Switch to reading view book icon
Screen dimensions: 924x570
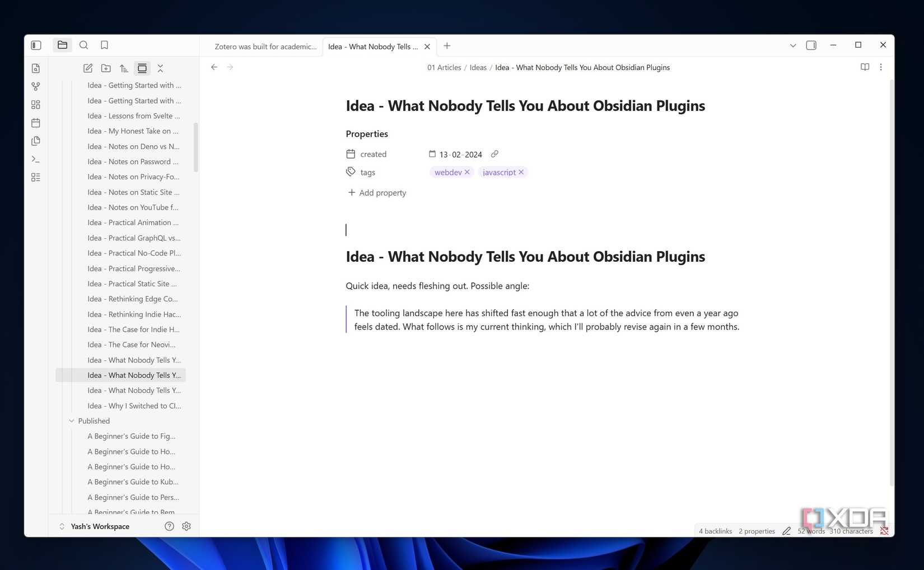coord(865,67)
